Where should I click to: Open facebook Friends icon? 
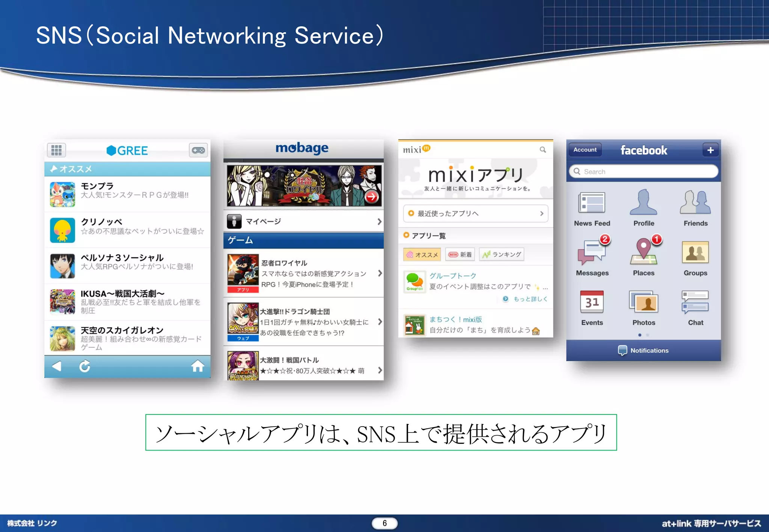click(695, 202)
